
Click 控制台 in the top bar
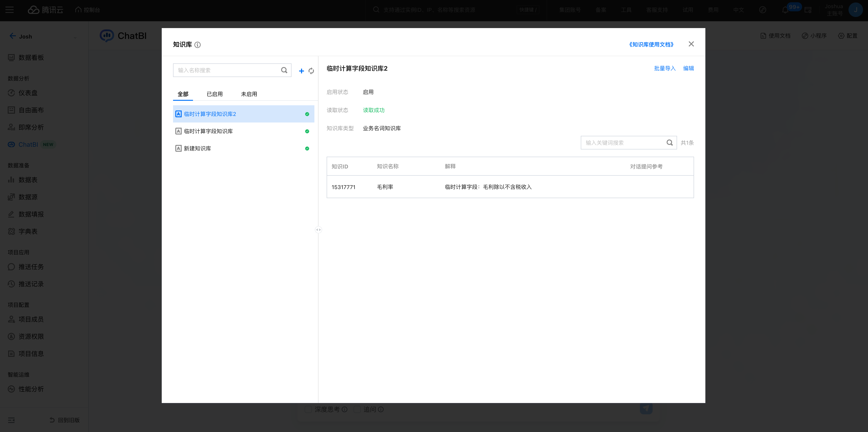[88, 10]
